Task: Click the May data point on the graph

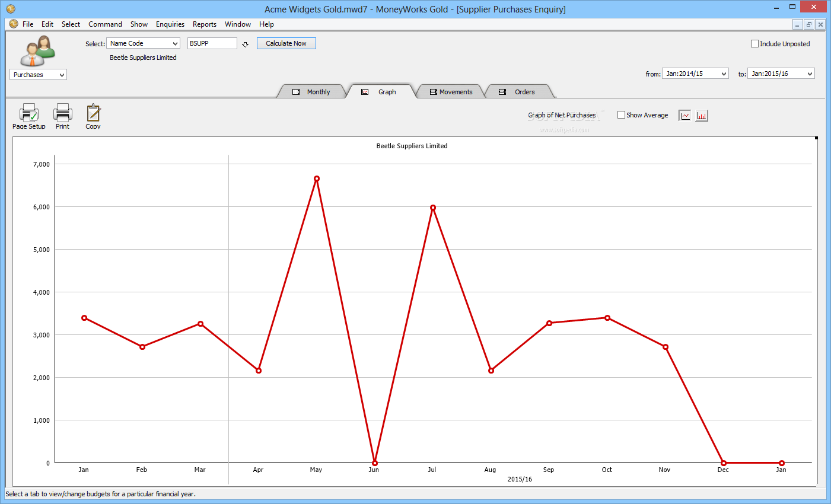Action: (317, 178)
